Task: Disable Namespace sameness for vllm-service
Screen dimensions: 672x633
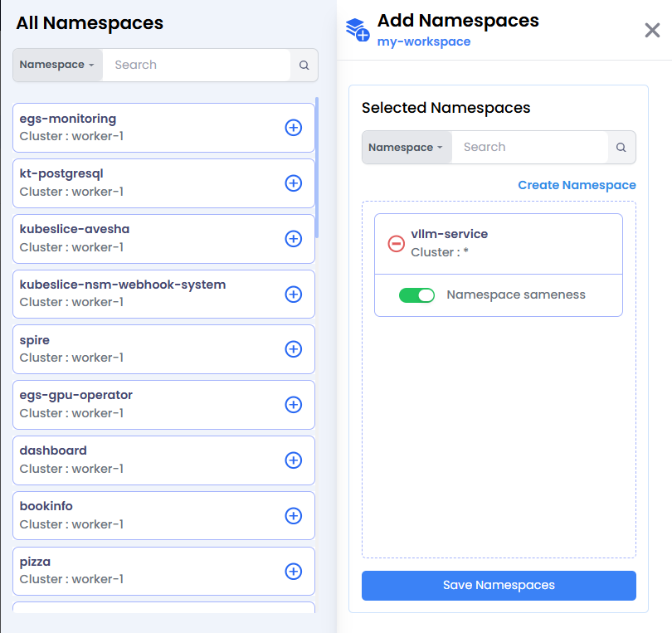Action: pyautogui.click(x=417, y=295)
